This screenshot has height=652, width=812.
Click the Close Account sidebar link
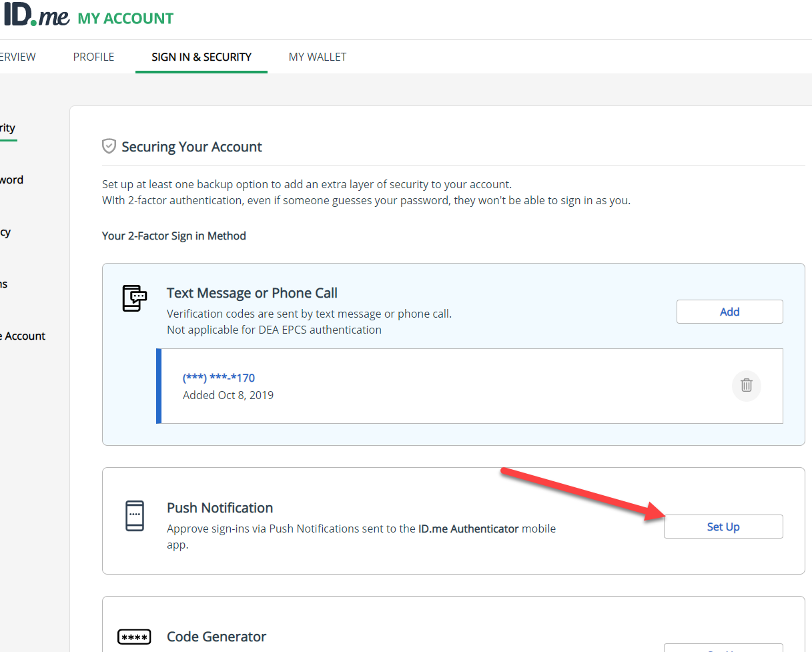(23, 336)
